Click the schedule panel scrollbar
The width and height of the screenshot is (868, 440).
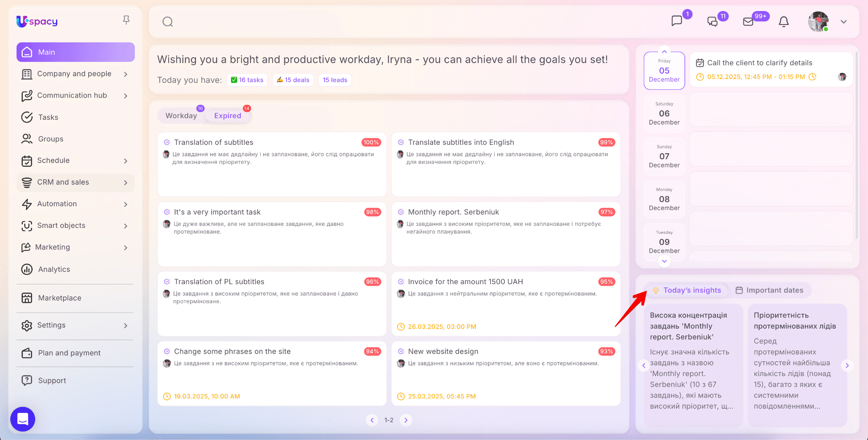click(857, 145)
